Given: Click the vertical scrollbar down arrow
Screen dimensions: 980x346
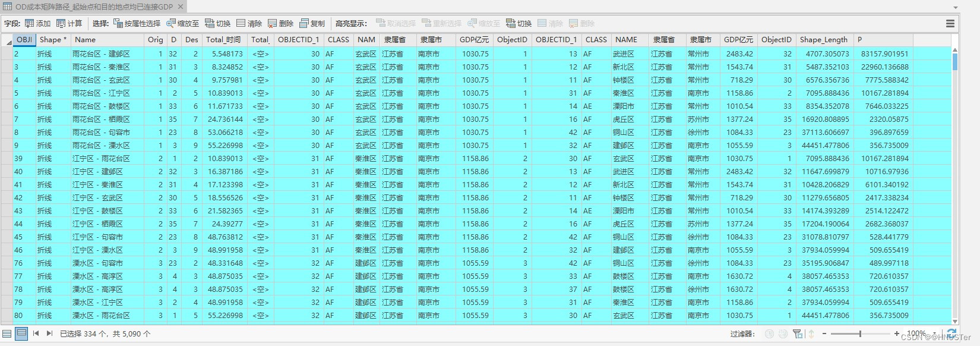Looking at the screenshot, I should [x=955, y=322].
